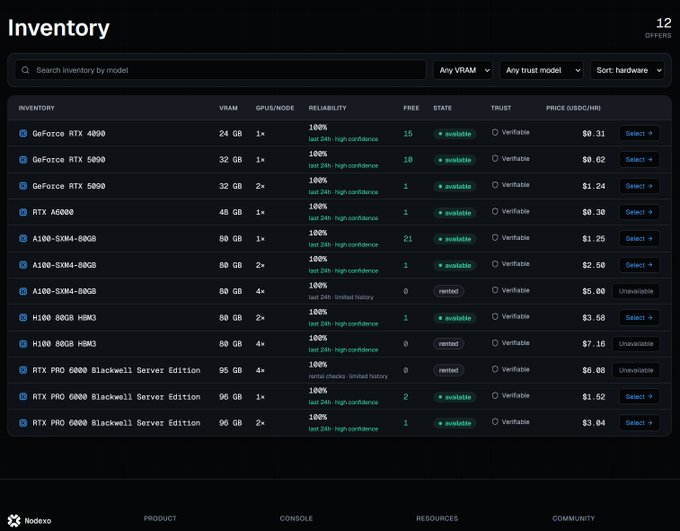Click the Verifiable shield icon on the $3.58 row

pos(495,317)
